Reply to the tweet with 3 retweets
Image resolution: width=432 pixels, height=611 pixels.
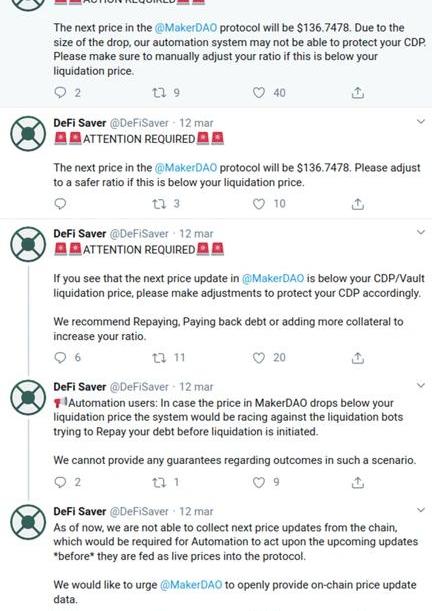(60, 204)
